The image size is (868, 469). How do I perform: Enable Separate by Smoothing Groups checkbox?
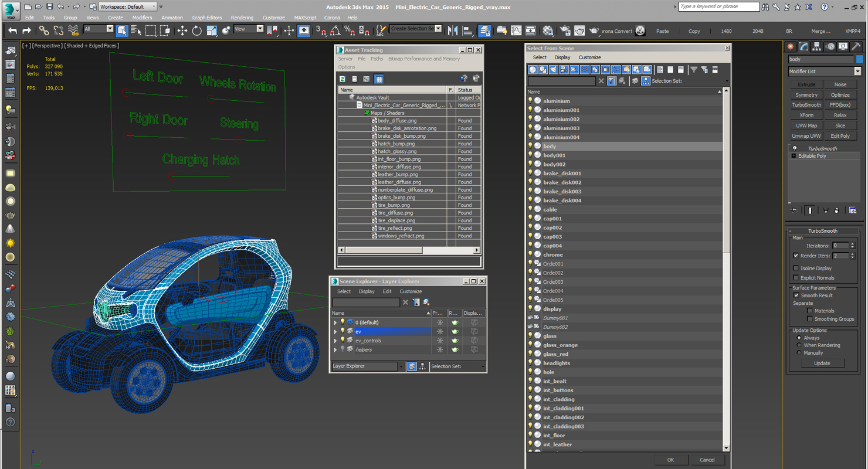pos(810,320)
